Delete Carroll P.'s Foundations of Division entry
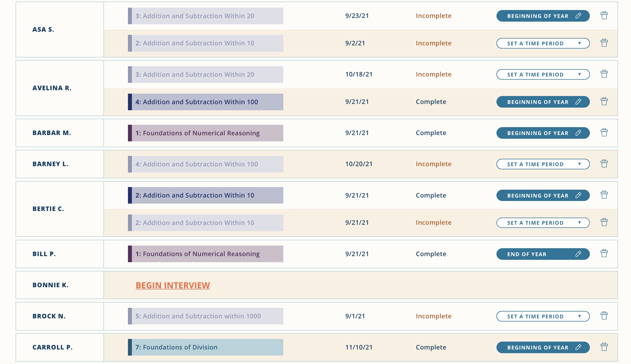Viewport: 631px width, 364px height. (604, 347)
